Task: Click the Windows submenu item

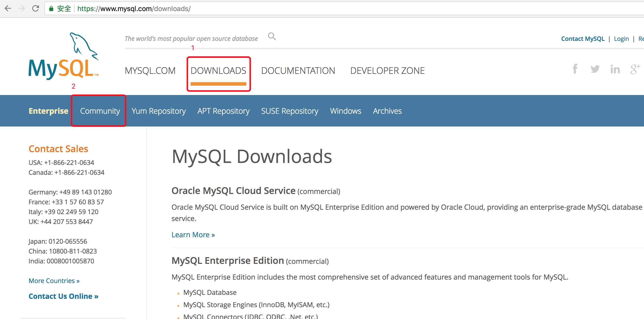Action: (345, 111)
